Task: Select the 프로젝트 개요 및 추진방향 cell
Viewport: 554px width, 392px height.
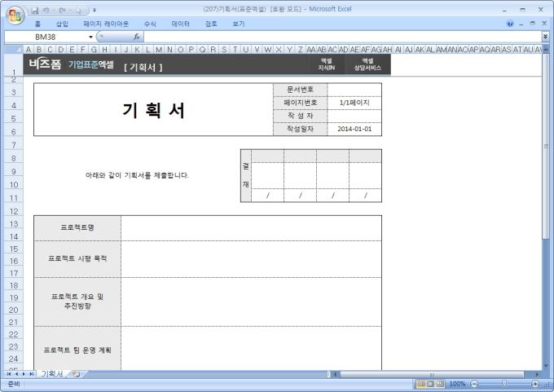Action: [77, 302]
